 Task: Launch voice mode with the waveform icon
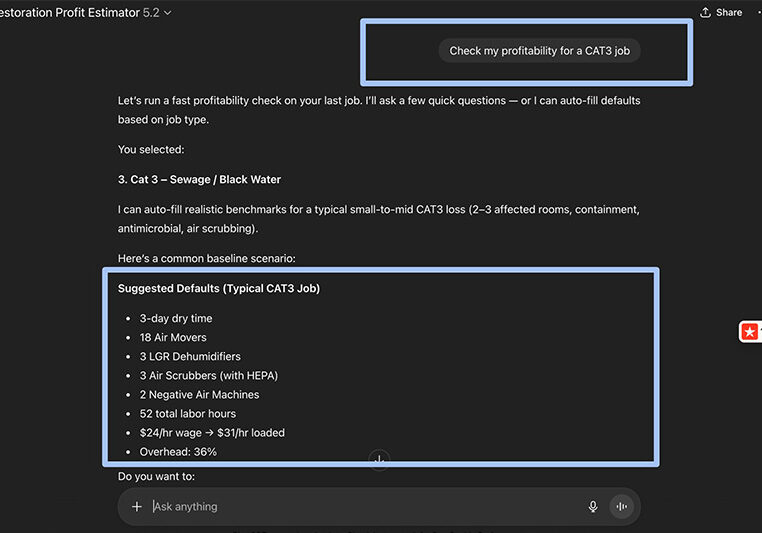622,507
